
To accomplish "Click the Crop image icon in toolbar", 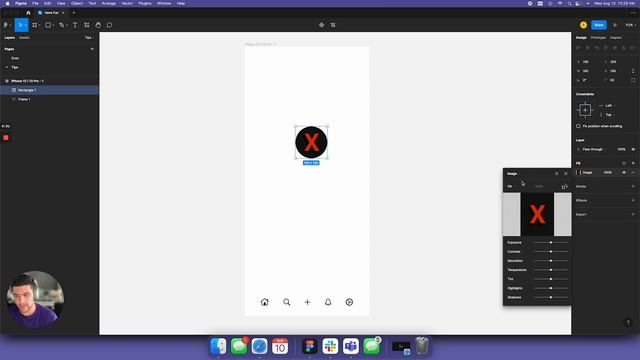I will (333, 25).
